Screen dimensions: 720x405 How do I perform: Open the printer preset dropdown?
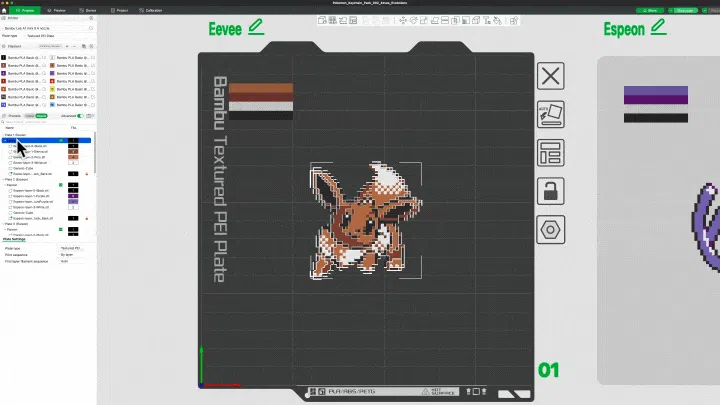(x=46, y=28)
